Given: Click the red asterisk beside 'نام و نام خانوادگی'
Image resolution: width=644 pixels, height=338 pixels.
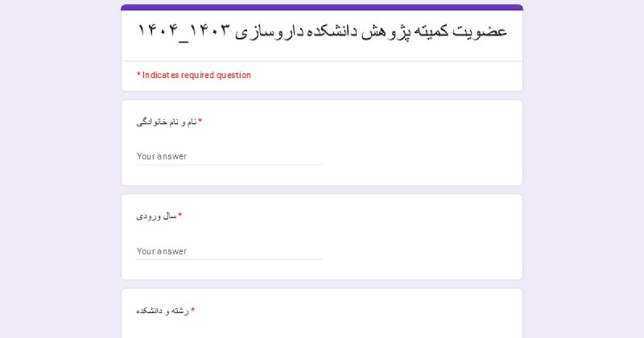Looking at the screenshot, I should [x=200, y=122].
